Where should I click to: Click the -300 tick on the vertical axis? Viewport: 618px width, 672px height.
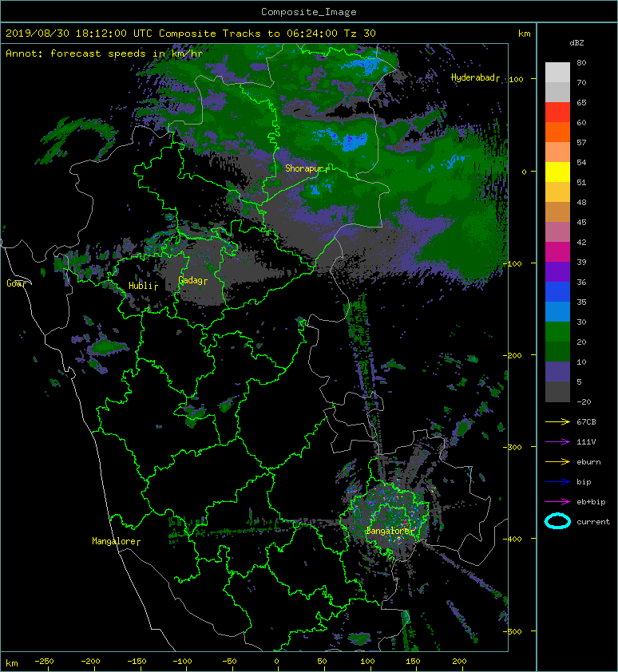[x=513, y=447]
